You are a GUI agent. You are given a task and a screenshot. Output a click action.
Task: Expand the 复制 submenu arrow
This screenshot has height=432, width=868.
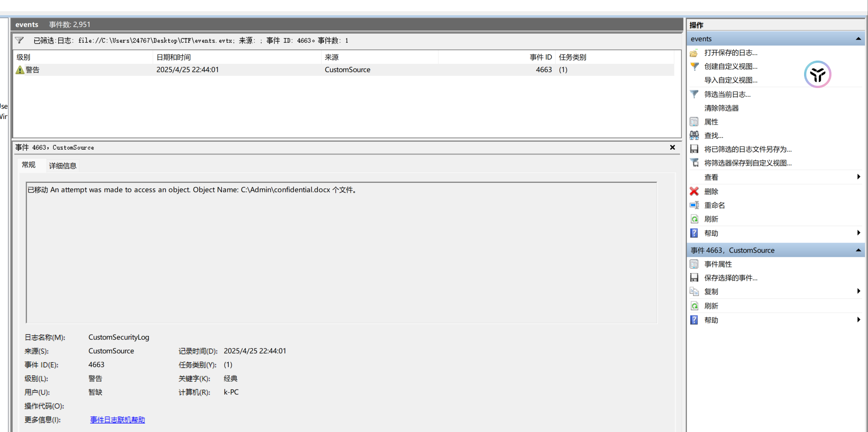[858, 291]
